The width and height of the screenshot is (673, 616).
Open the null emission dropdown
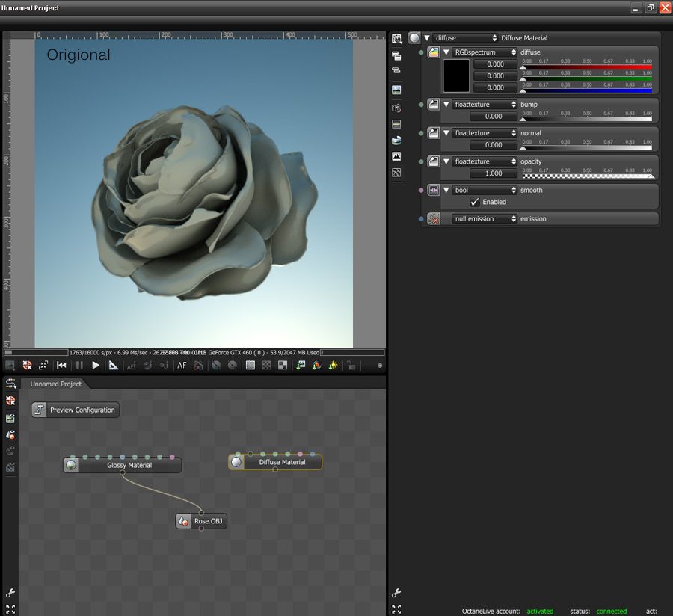pyautogui.click(x=484, y=219)
